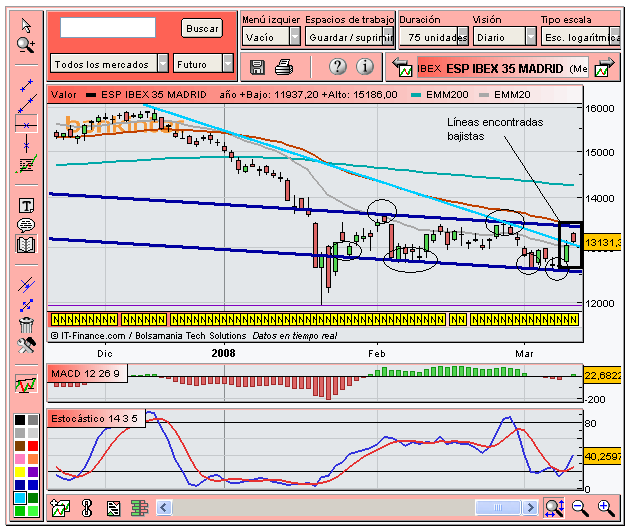Open help via question mark icon
This screenshot has width=629, height=531.
pyautogui.click(x=338, y=67)
